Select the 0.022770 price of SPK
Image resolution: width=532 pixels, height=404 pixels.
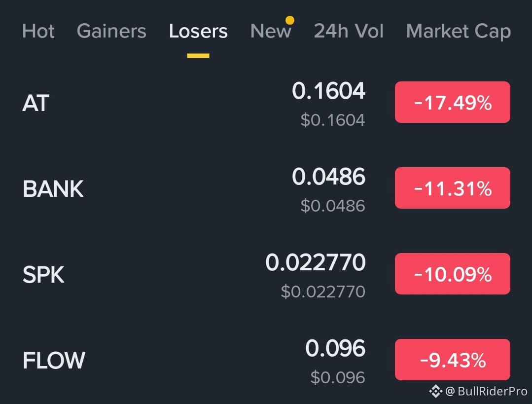click(x=315, y=262)
